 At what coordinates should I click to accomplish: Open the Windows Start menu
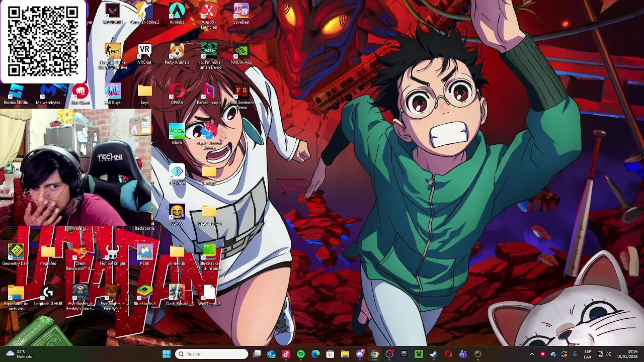[x=167, y=354]
